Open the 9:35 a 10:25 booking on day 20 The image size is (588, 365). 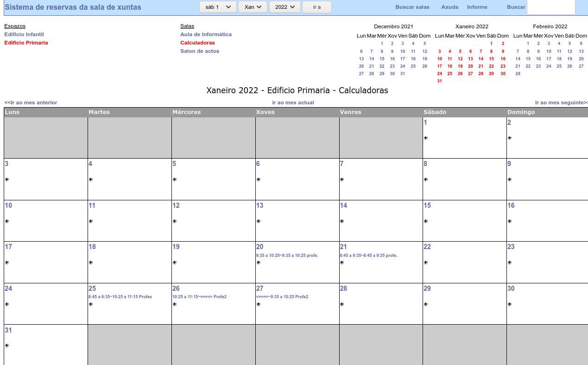pos(287,256)
